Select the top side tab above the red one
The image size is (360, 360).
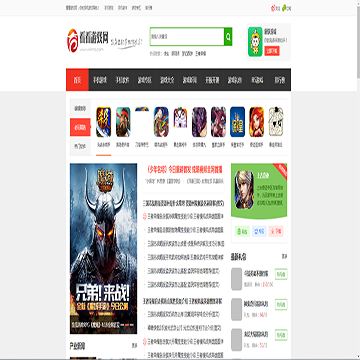[80, 109]
